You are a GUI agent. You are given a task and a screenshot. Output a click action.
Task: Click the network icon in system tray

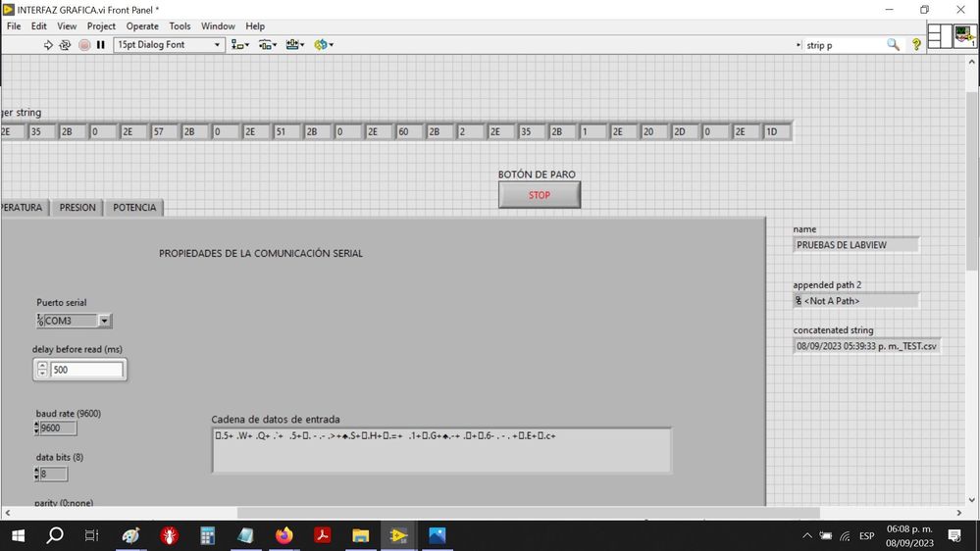pyautogui.click(x=846, y=536)
